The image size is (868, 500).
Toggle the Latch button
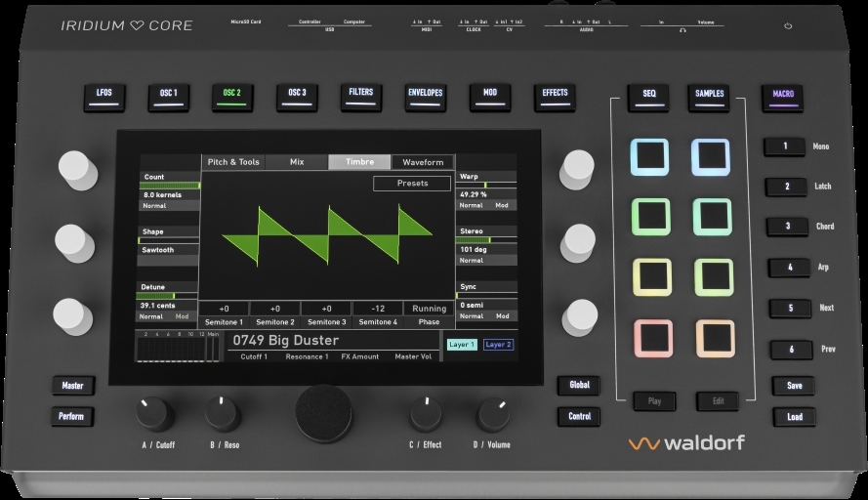click(x=787, y=187)
